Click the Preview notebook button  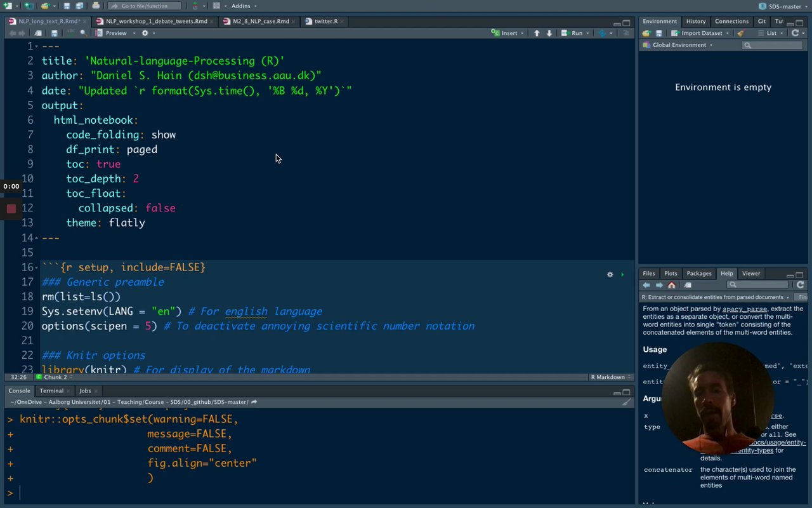(112, 33)
